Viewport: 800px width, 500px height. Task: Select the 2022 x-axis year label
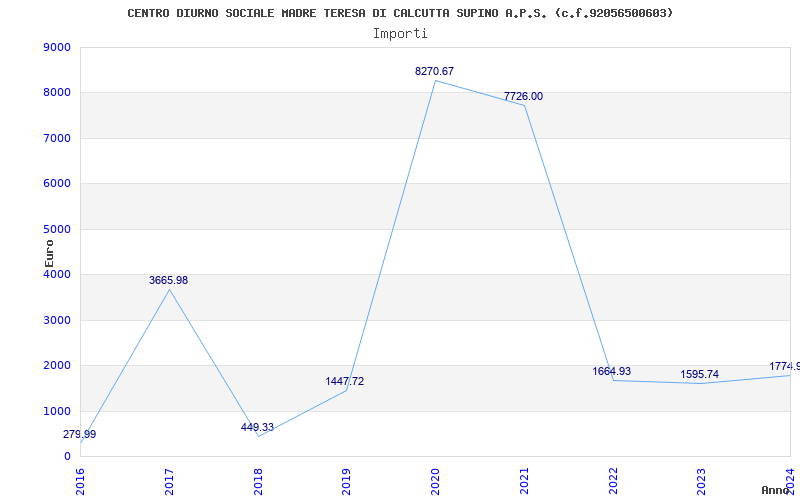pos(613,481)
